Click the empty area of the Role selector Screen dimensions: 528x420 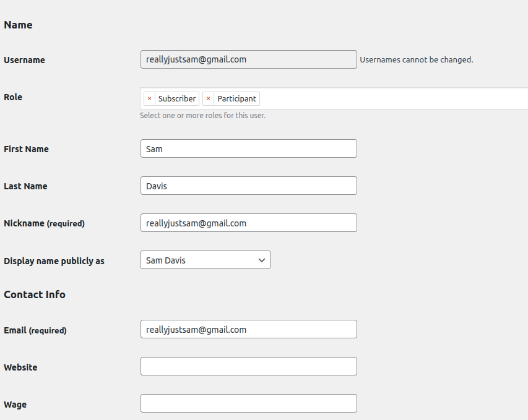[390, 98]
